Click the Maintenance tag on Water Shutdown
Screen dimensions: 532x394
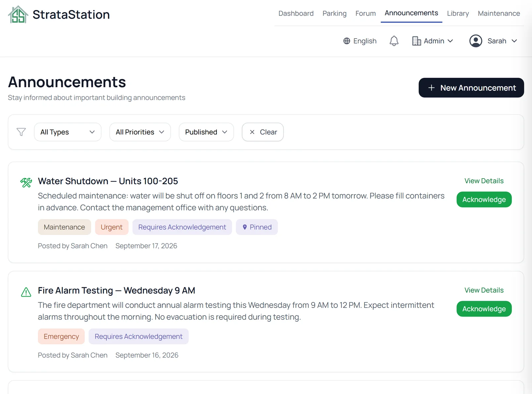(x=65, y=227)
